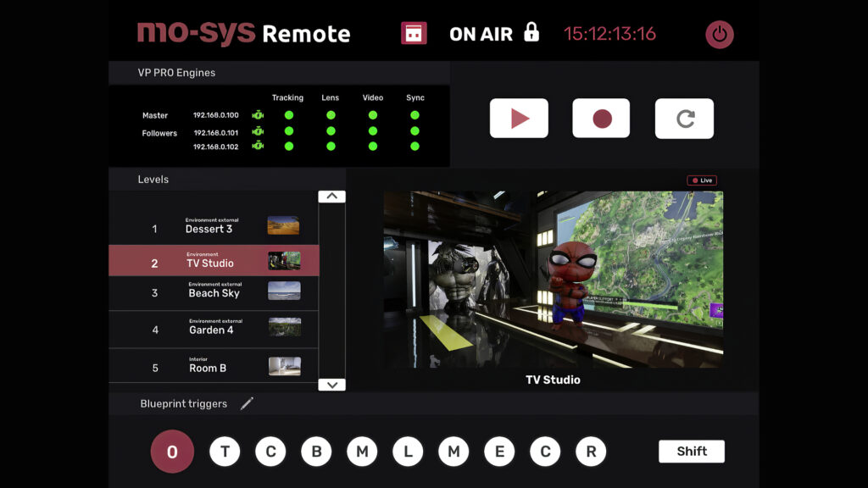
Task: Click Master Lens status indicator
Action: [x=331, y=115]
